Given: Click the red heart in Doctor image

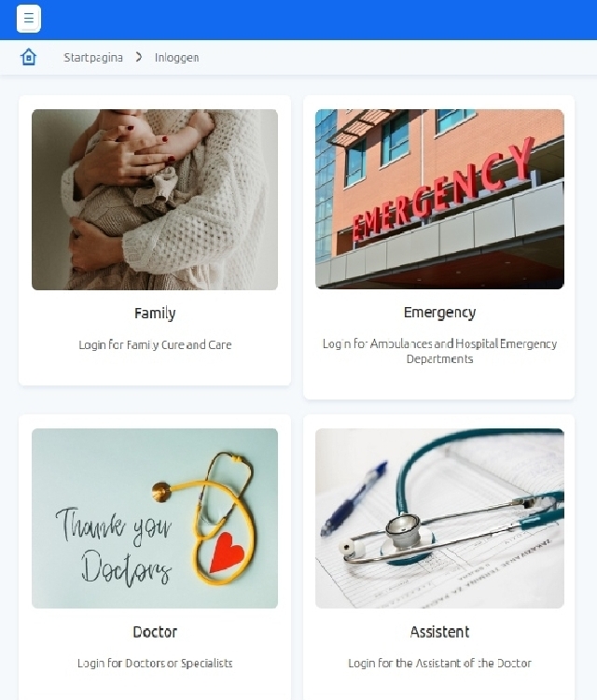Looking at the screenshot, I should (227, 553).
